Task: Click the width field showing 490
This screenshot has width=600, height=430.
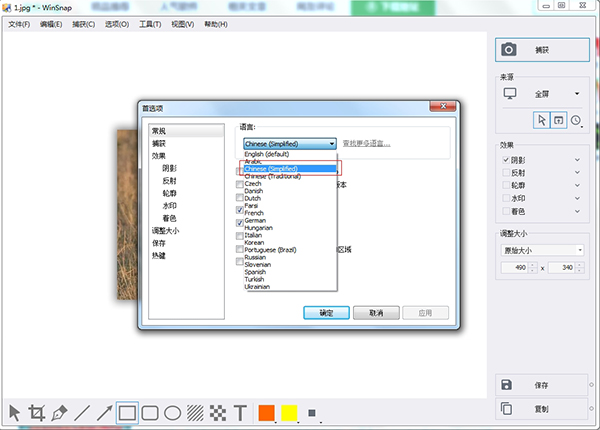Action: click(515, 267)
